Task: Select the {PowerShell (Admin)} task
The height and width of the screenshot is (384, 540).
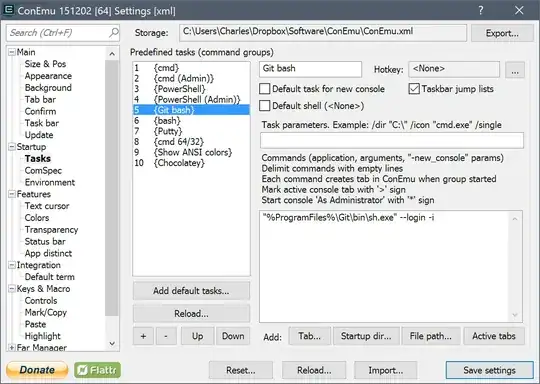Action: (x=191, y=100)
